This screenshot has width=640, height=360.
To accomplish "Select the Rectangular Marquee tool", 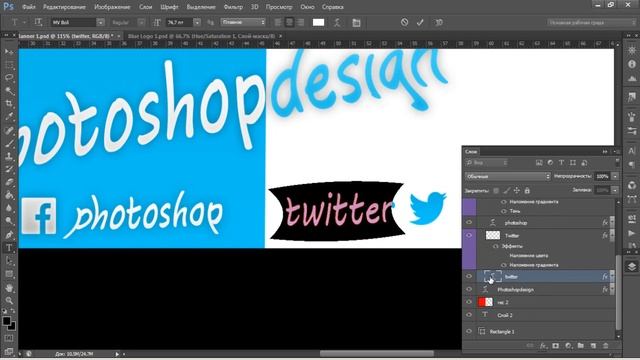I will [9, 65].
